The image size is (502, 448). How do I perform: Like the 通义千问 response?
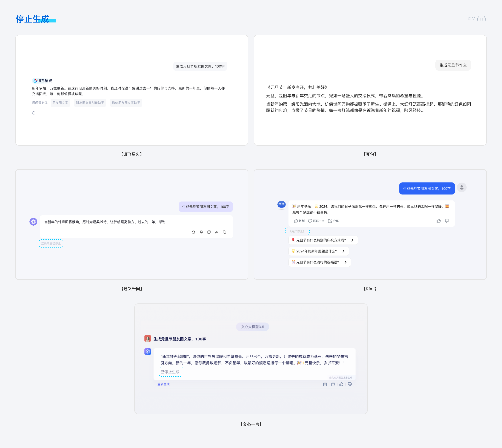click(x=193, y=232)
